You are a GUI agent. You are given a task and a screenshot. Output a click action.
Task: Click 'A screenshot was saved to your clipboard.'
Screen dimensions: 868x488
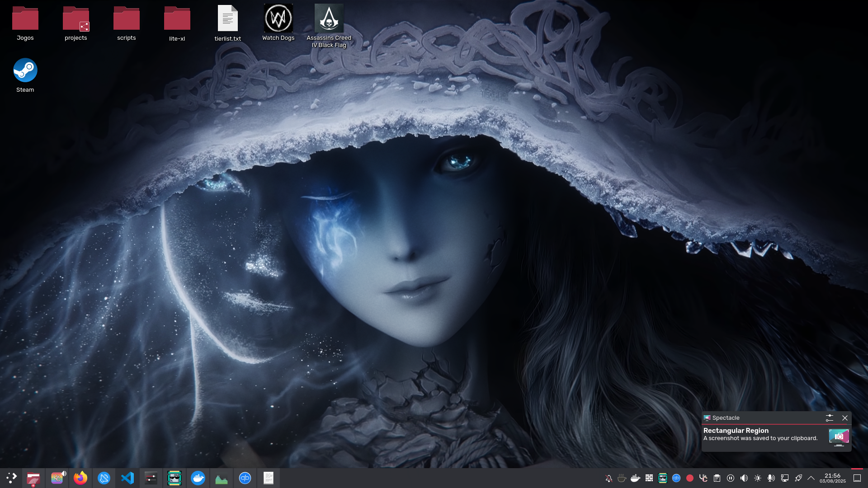[x=760, y=438]
